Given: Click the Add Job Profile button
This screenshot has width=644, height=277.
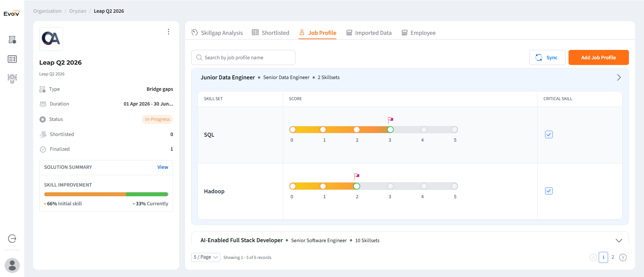Looking at the screenshot, I should tap(598, 58).
